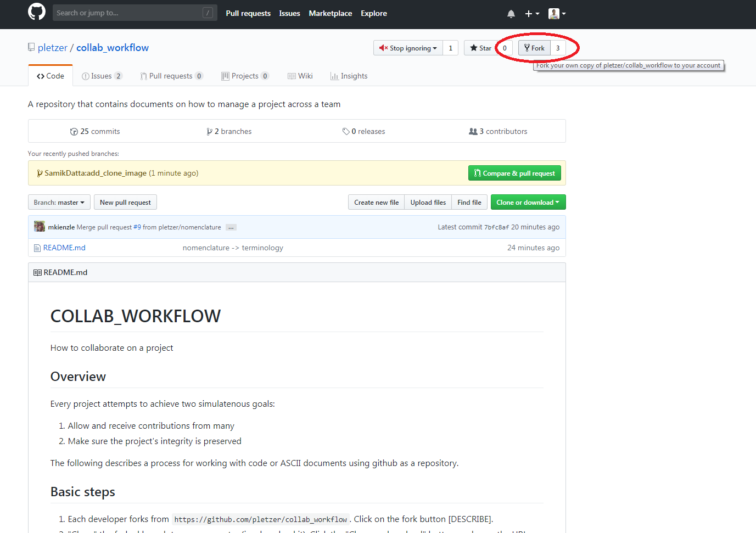Viewport: 756px width, 533px height.
Task: View the 25 commits history
Action: (x=95, y=131)
